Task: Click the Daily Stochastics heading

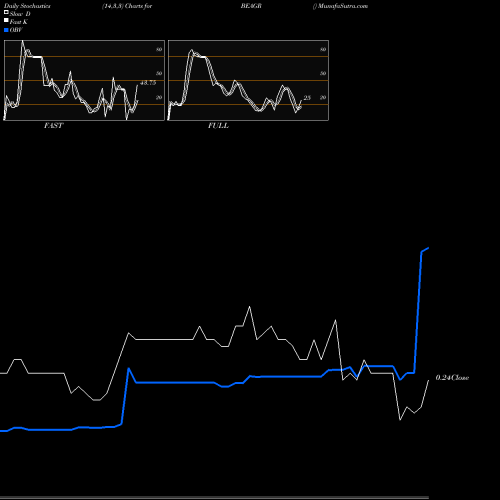Action: click(27, 6)
